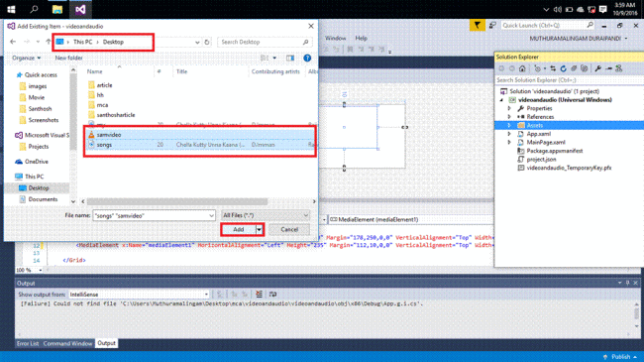This screenshot has width=644, height=362.
Task: Click the navigation pane vertical scrollbar
Action: (x=73, y=111)
